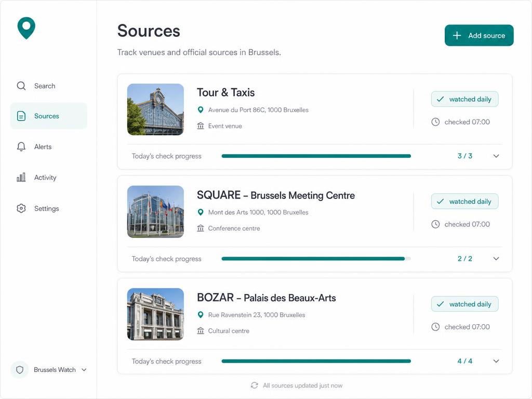Click the clock icon in BOZAR card
The height and width of the screenshot is (399, 532).
point(435,327)
